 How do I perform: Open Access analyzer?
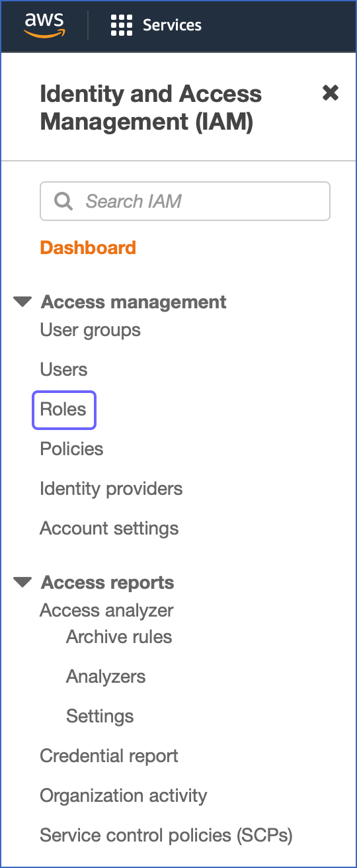pyautogui.click(x=107, y=610)
